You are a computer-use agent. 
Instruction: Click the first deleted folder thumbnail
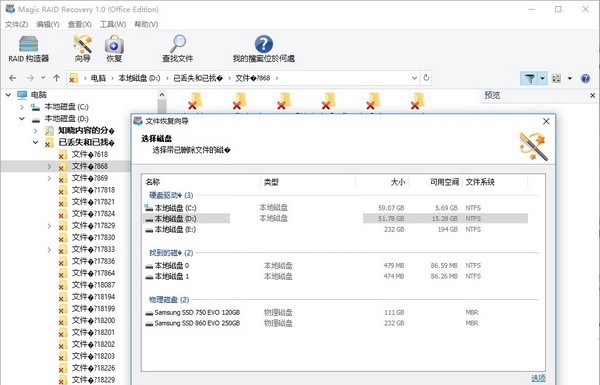(196, 101)
